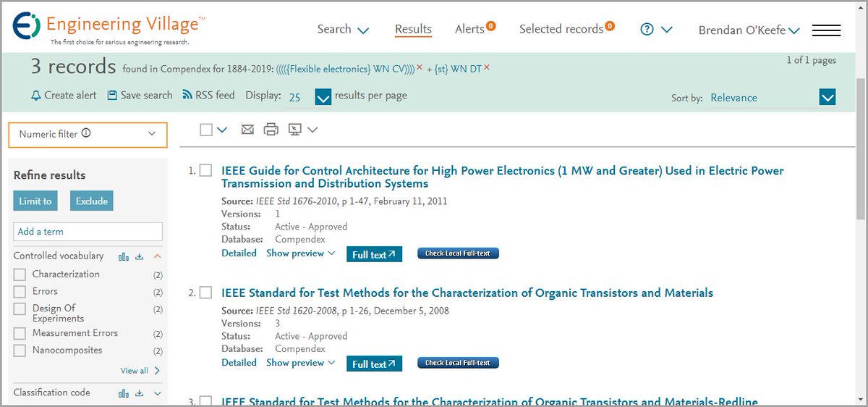The width and height of the screenshot is (868, 407).
Task: Select record 1 checkbox
Action: [x=206, y=171]
